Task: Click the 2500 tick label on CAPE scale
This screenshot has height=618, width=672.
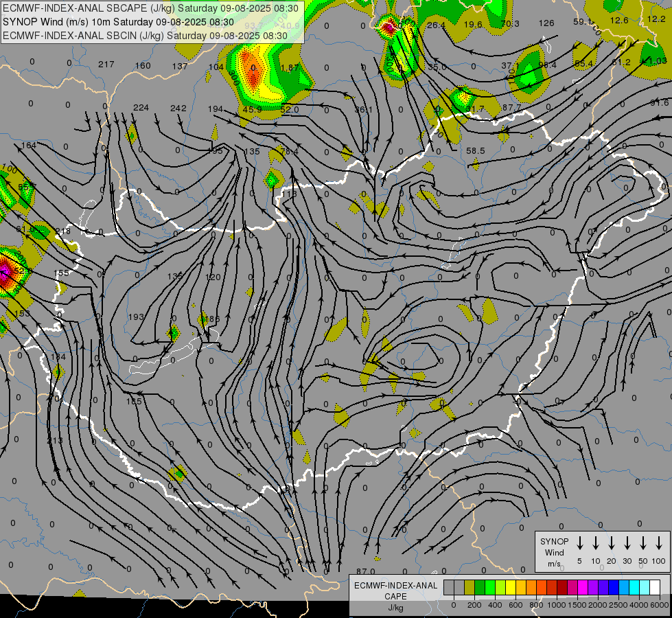Action: coord(618,605)
